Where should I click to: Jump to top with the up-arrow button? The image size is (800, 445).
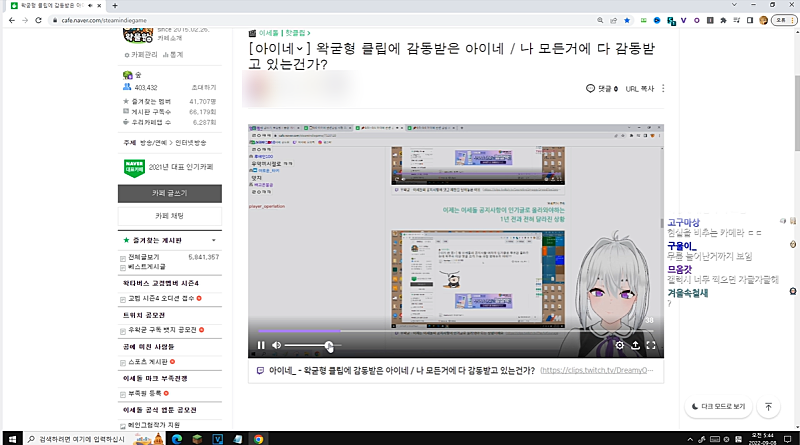pos(768,407)
